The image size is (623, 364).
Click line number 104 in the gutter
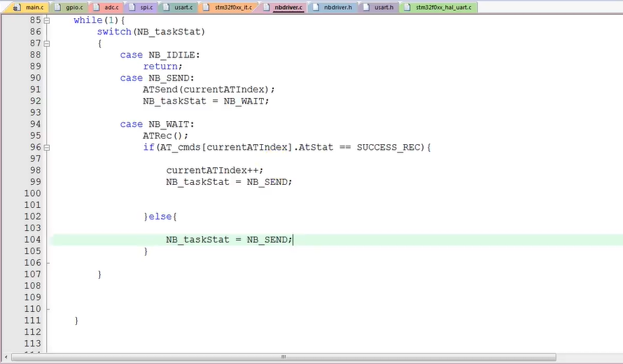tap(33, 239)
